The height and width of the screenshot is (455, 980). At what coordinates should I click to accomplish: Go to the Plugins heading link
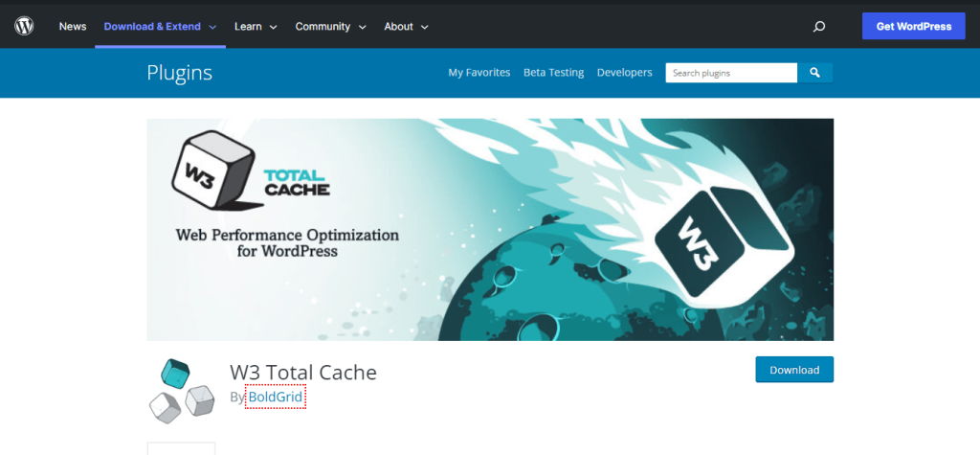point(179,73)
